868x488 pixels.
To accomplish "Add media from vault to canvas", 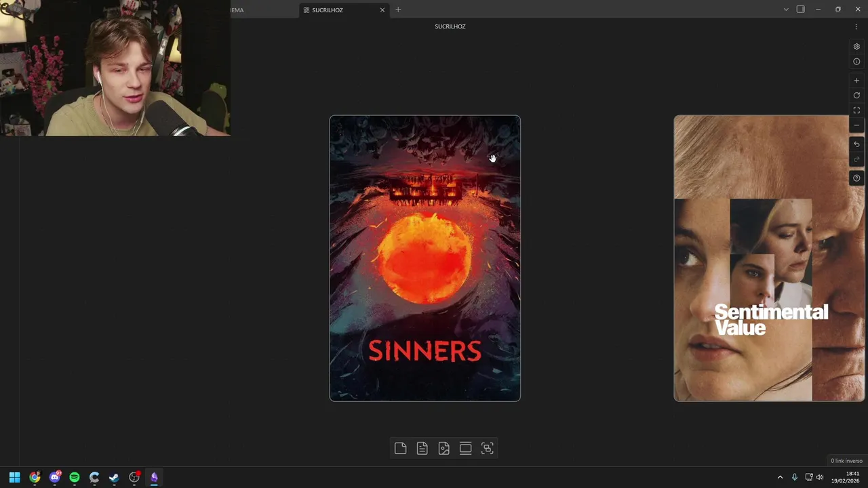I will tap(443, 448).
